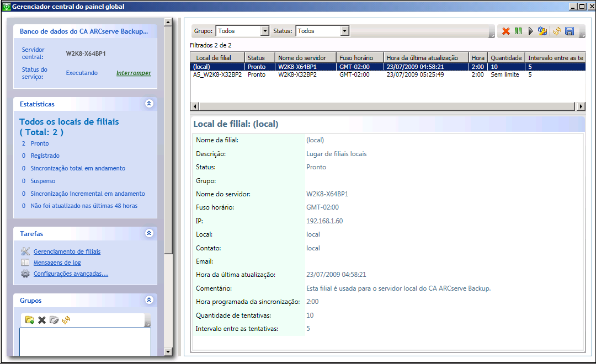This screenshot has height=364, width=596.
Task: Open the Status filter dropdown
Action: (x=345, y=31)
